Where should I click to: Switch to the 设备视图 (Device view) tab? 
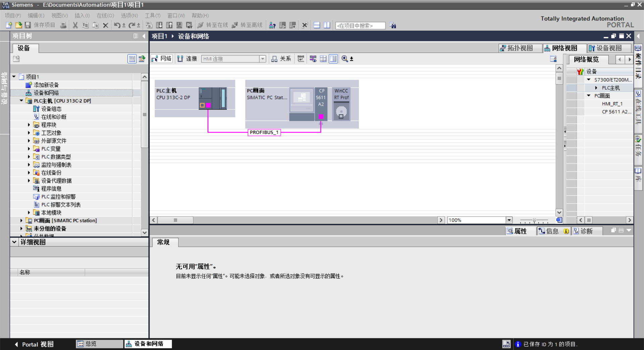coord(609,48)
